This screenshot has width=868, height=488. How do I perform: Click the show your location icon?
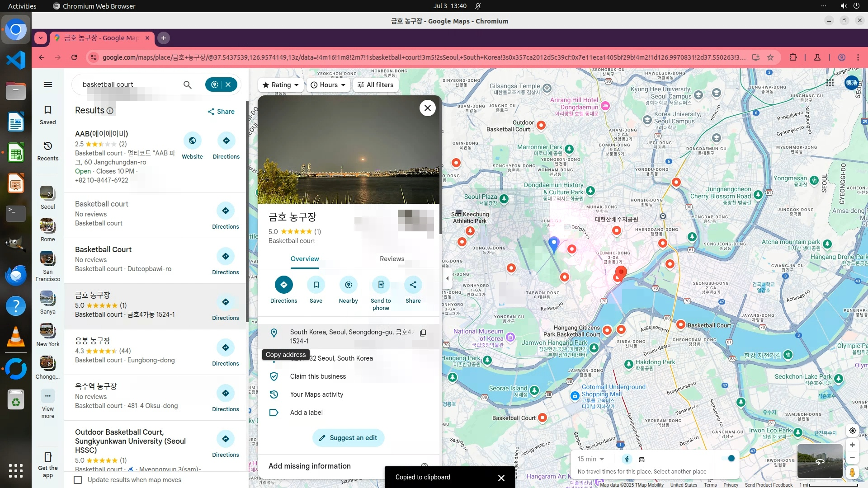point(852,431)
